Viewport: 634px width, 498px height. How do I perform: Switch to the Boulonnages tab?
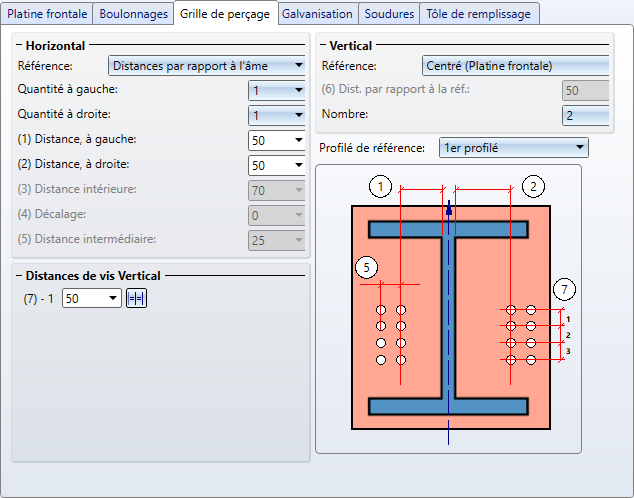click(134, 14)
